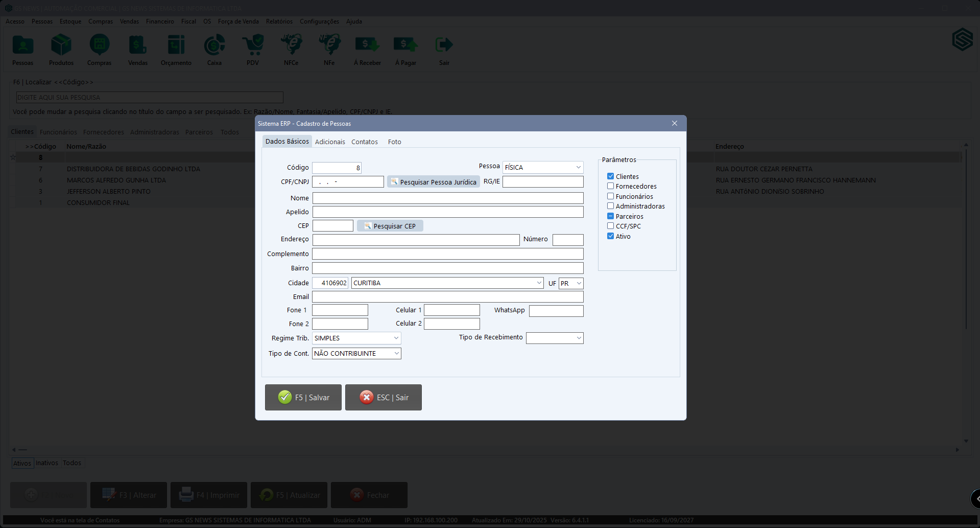The width and height of the screenshot is (980, 528).
Task: Enable the Fornecedores checkbox
Action: point(610,186)
